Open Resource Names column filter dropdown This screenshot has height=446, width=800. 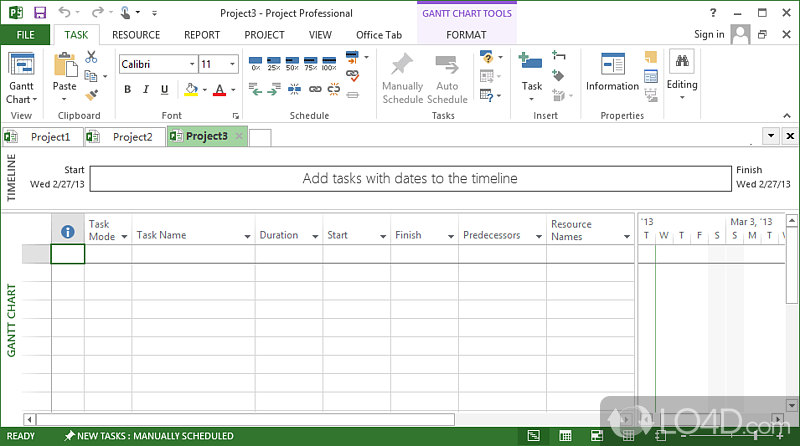(x=627, y=236)
